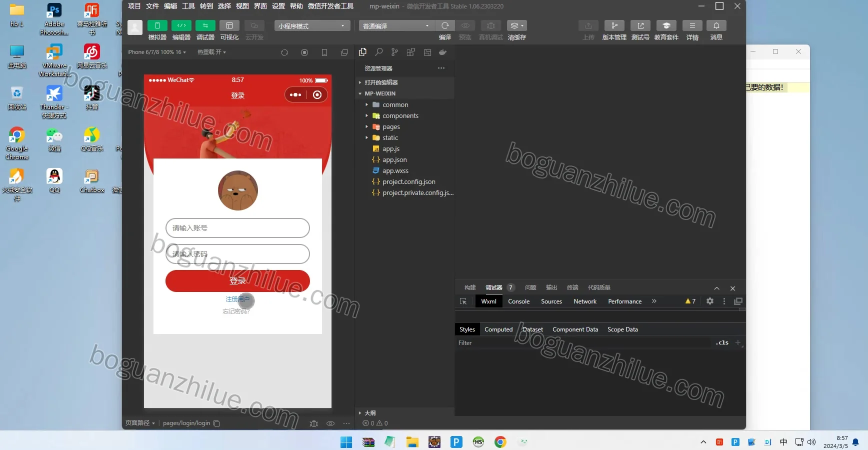Open the search icon in sidebar
Viewport: 868px width, 450px height.
point(379,52)
